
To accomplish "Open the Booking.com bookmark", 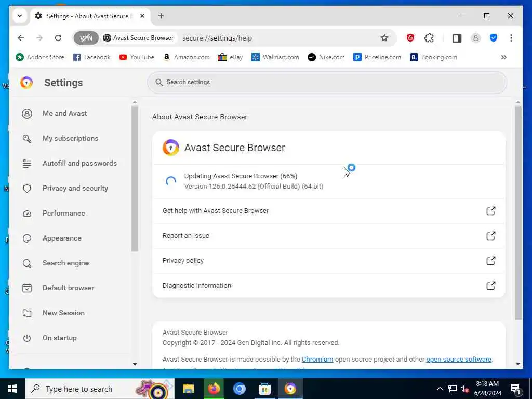I will 433,57.
